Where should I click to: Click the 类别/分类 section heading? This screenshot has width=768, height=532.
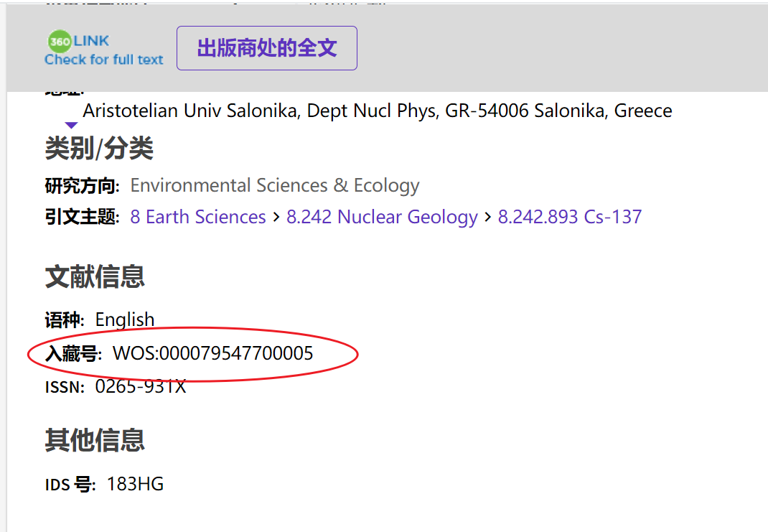pos(99,148)
